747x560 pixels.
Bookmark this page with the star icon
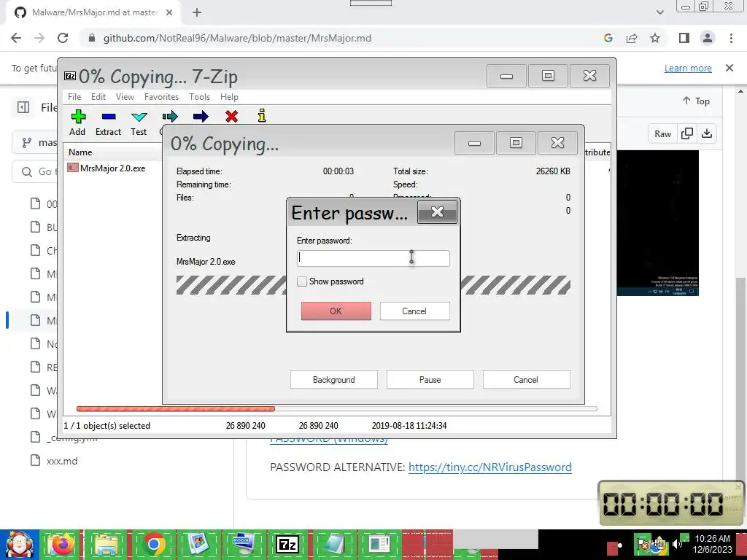pyautogui.click(x=655, y=38)
